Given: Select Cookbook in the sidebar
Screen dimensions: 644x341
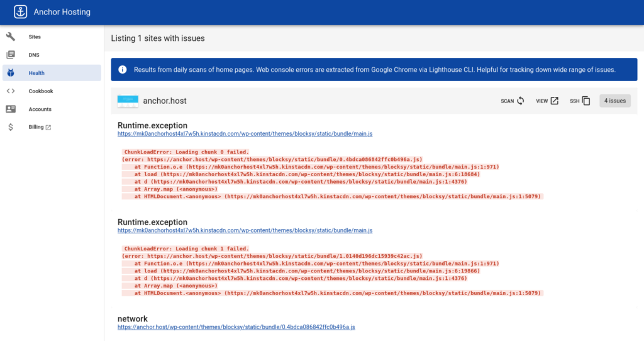Looking at the screenshot, I should [x=41, y=91].
